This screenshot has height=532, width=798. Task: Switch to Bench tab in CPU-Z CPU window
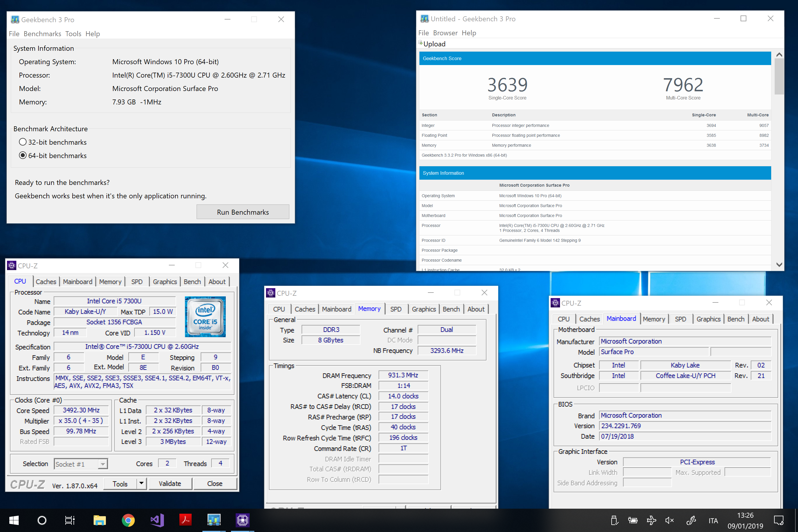click(192, 282)
